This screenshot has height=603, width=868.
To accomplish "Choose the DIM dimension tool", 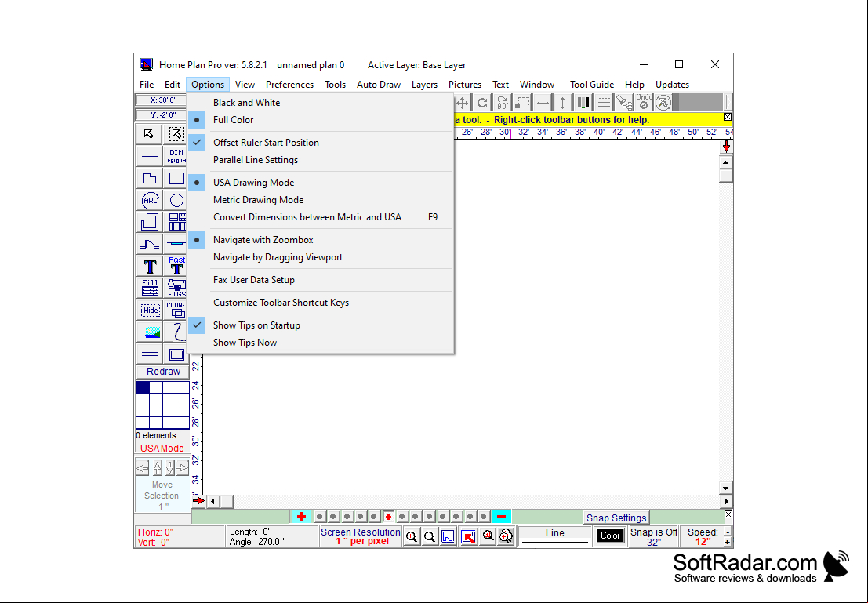I will [x=176, y=156].
